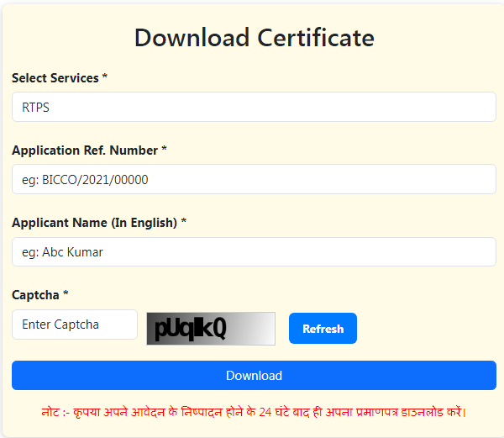Open the Select Services dropdown showing RTPS

point(254,107)
